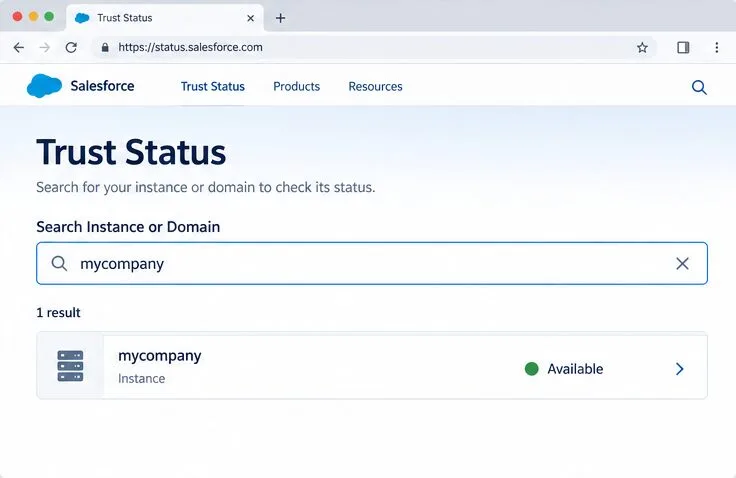Open the Resources navigation item
The height and width of the screenshot is (478, 736).
tap(375, 86)
